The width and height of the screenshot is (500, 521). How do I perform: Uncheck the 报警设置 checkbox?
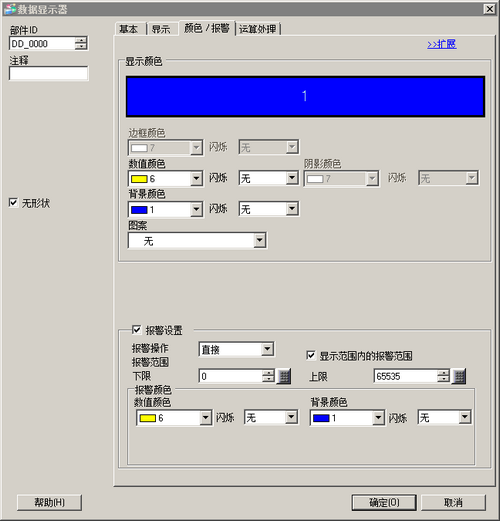coord(136,330)
